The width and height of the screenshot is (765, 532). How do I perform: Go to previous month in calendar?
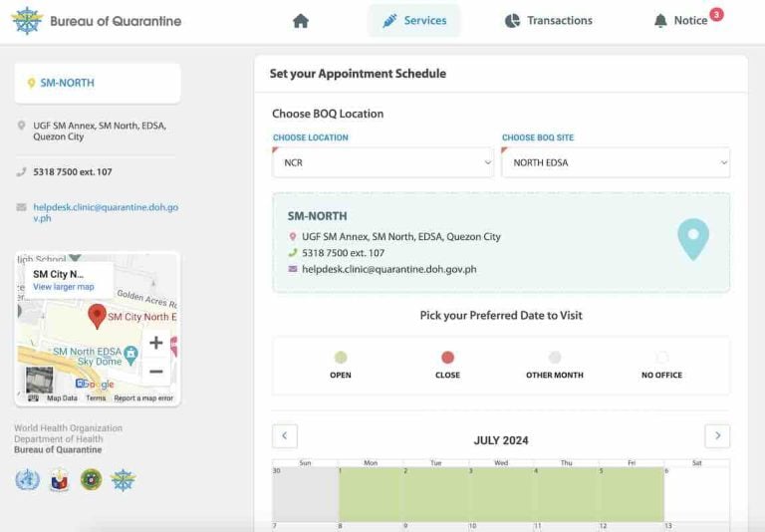click(285, 436)
